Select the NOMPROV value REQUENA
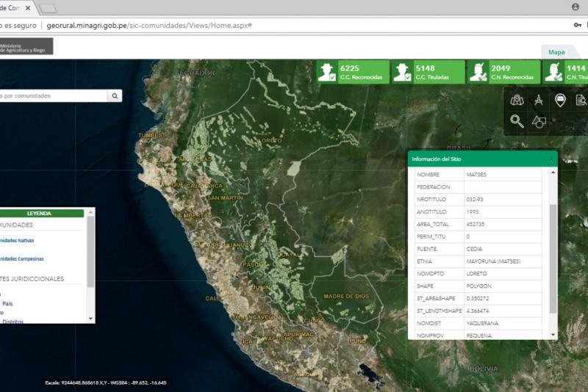The width and height of the screenshot is (588, 392). click(x=479, y=335)
